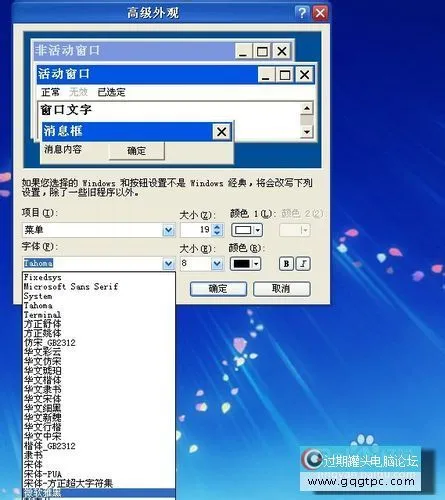Toggle the bold B font button

[286, 264]
